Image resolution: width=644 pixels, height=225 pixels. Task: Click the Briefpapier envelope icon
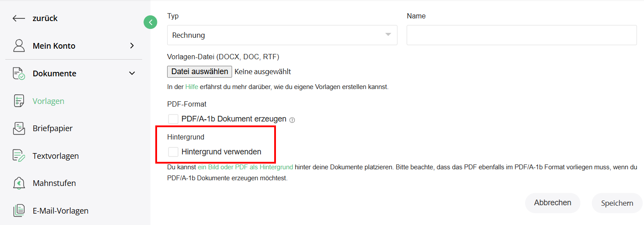19,129
